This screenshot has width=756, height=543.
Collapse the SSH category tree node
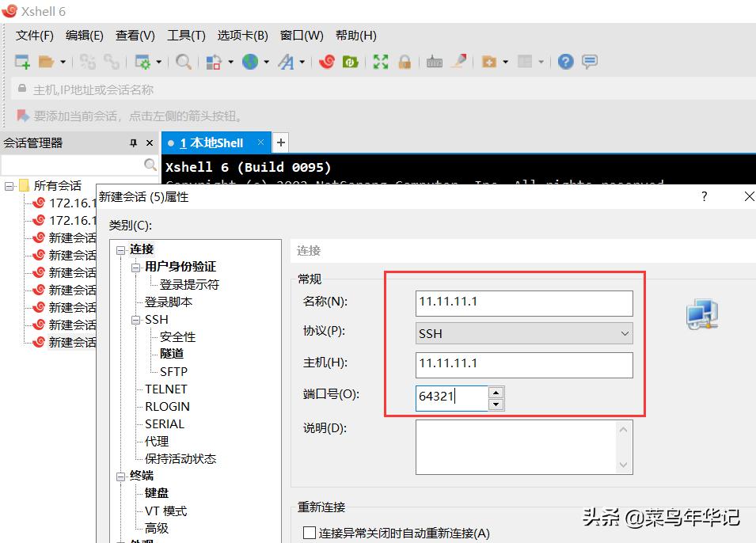pyautogui.click(x=136, y=320)
